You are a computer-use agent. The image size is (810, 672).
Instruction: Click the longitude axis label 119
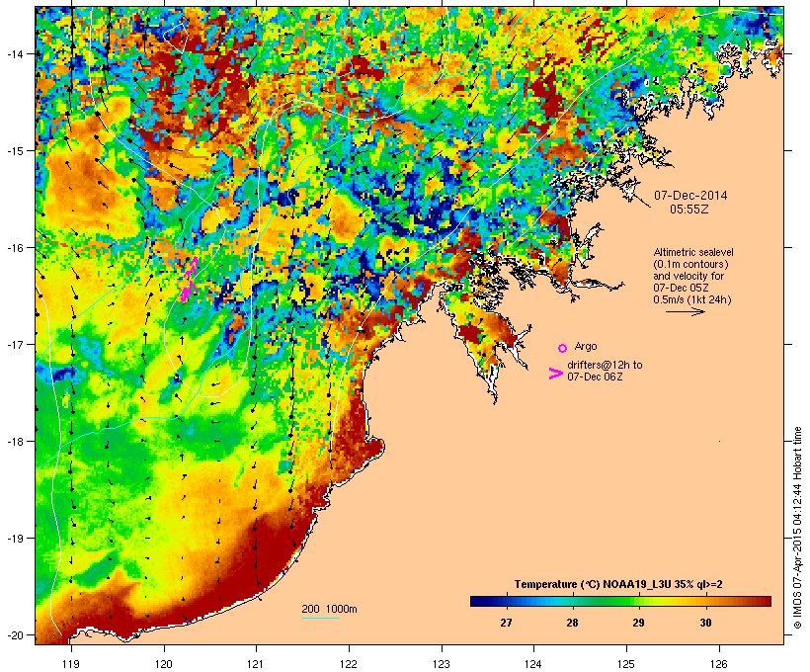coord(71,664)
